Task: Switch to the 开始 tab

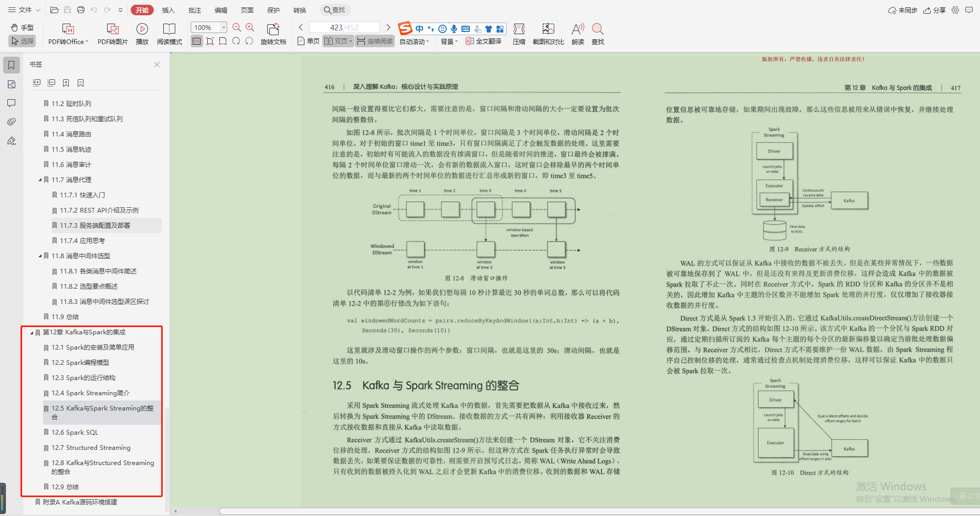Action: [x=142, y=10]
